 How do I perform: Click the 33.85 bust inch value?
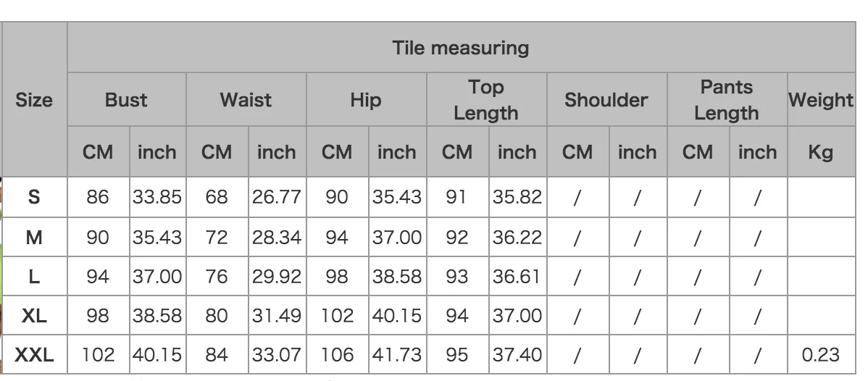157,196
